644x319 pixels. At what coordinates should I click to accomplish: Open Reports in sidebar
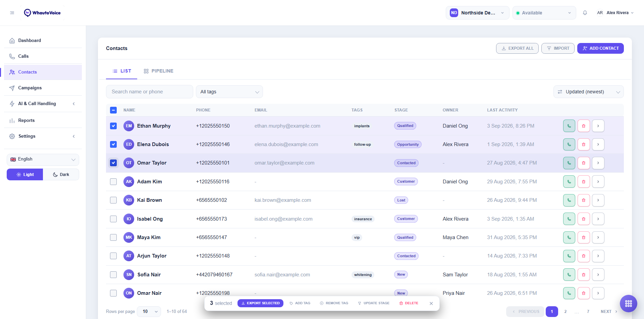tap(43, 121)
